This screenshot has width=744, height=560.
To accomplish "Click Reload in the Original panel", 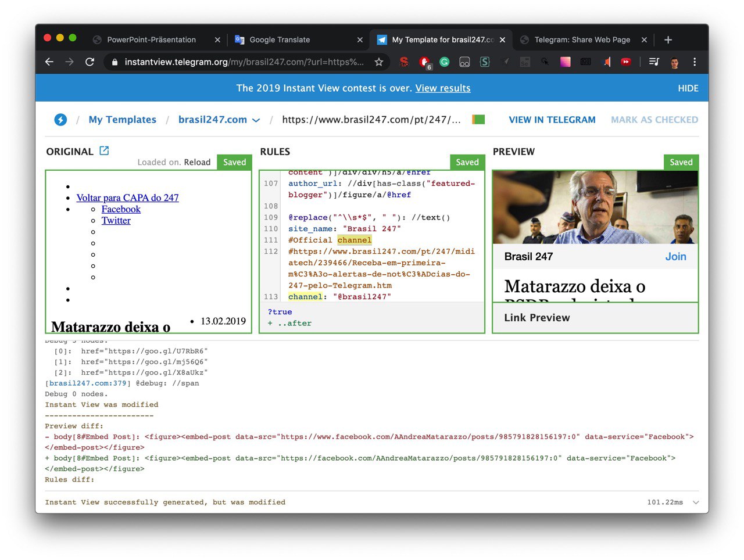I will click(197, 162).
